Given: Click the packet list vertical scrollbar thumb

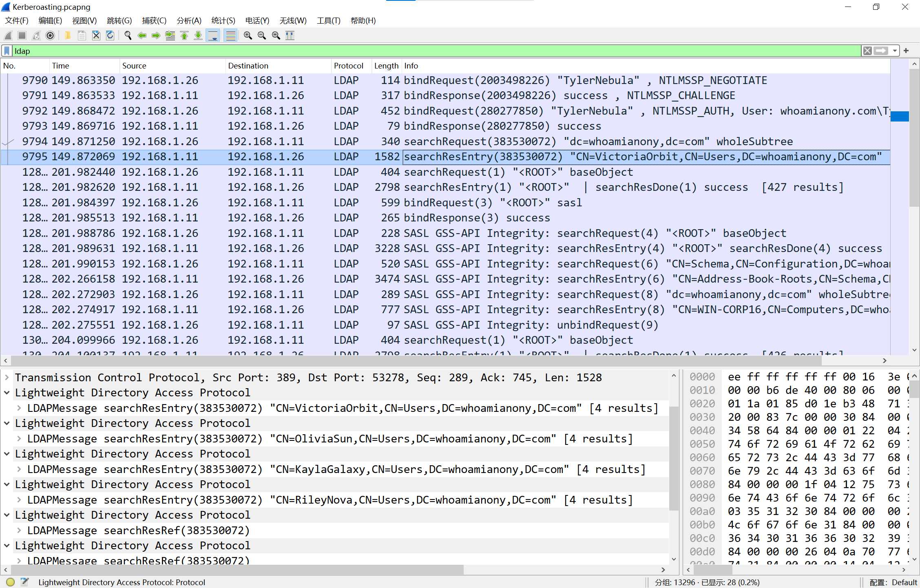Looking at the screenshot, I should point(914,139).
